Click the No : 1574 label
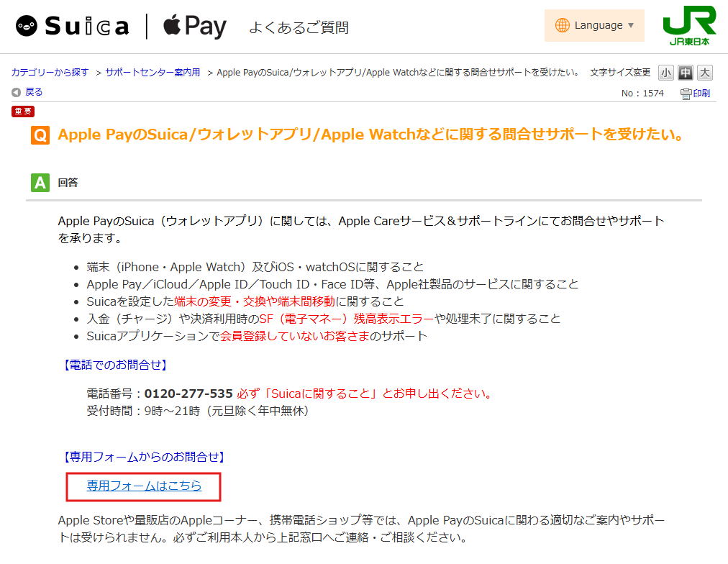The image size is (728, 564). point(642,94)
